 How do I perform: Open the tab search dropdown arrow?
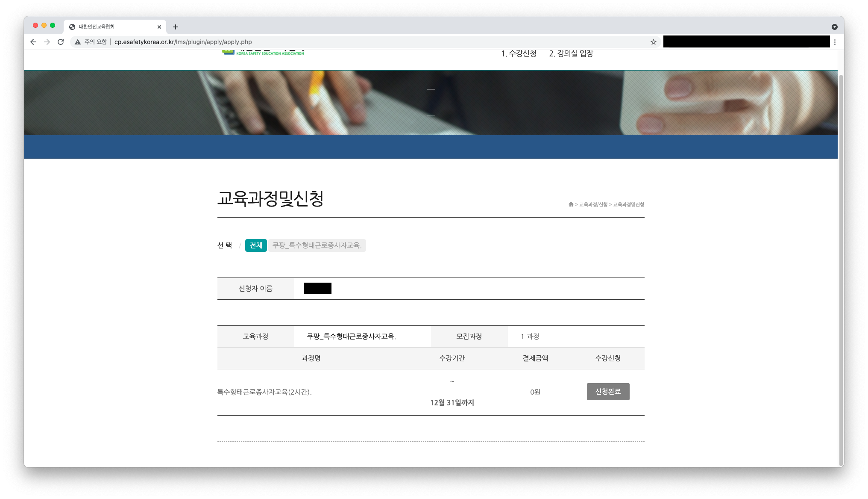[x=834, y=27]
